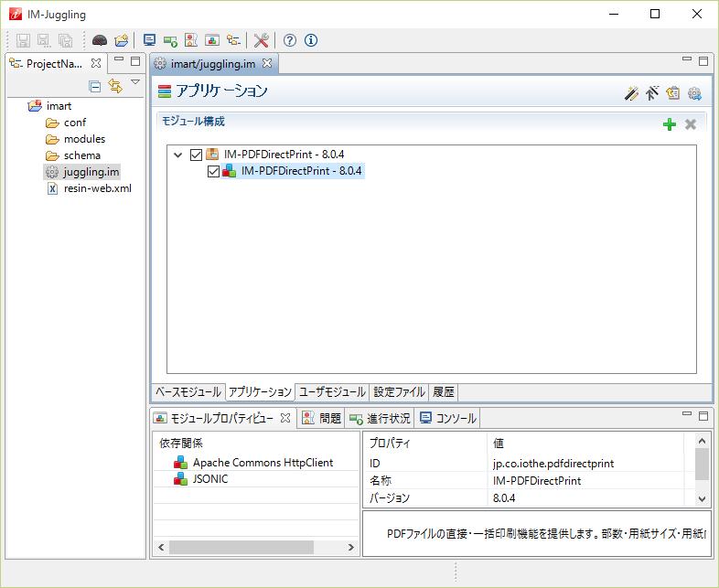The height and width of the screenshot is (588, 719).
Task: Open the tools wrench settings icon
Action: click(261, 40)
